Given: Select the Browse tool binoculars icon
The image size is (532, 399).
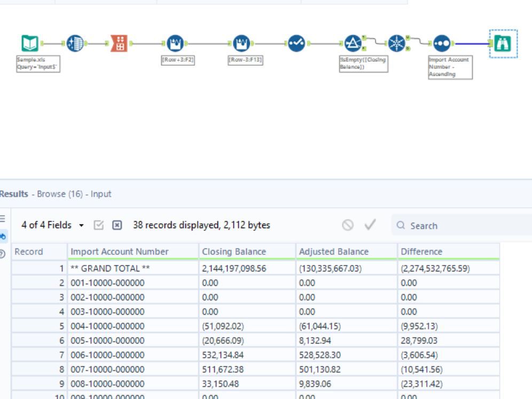Looking at the screenshot, I should tap(503, 43).
